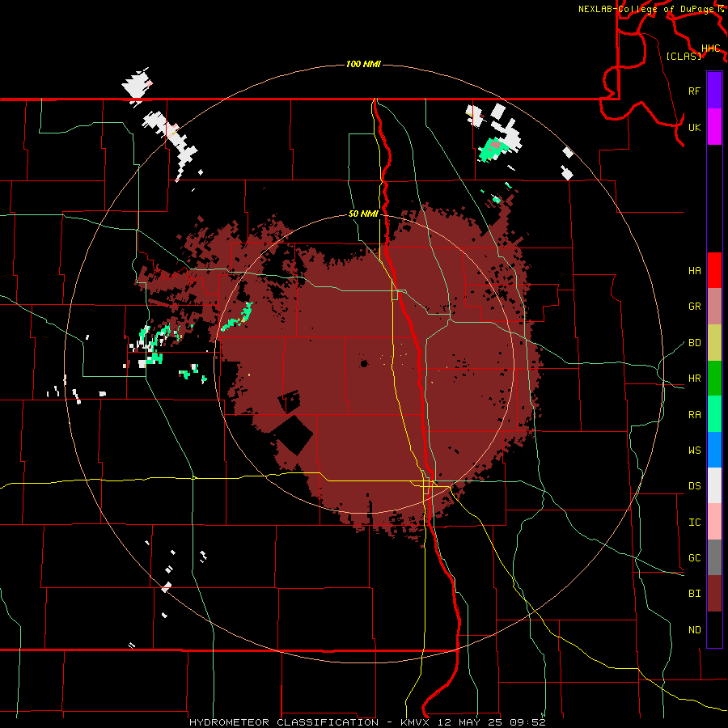The image size is (728, 728).
Task: Click the radar site black dot at center
Action: click(x=364, y=363)
